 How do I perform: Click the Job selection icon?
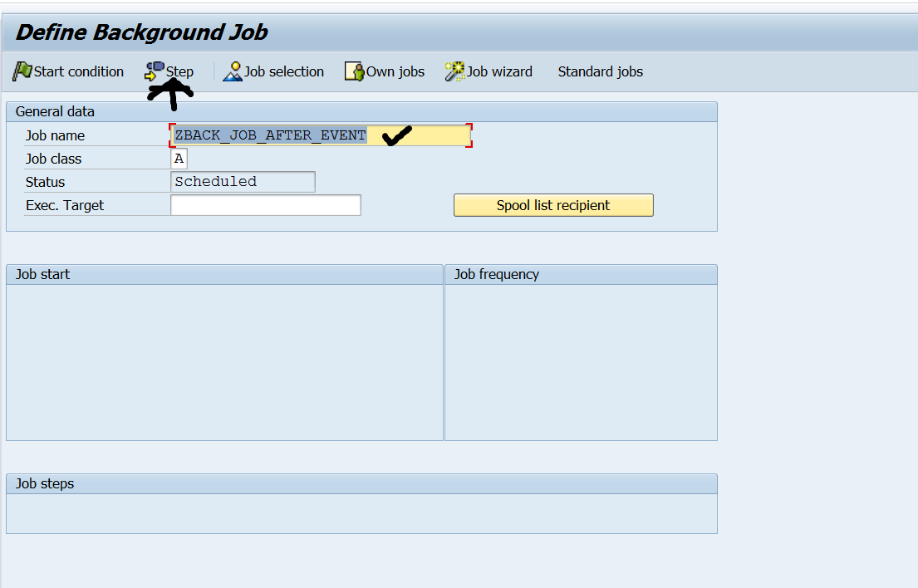(x=233, y=71)
